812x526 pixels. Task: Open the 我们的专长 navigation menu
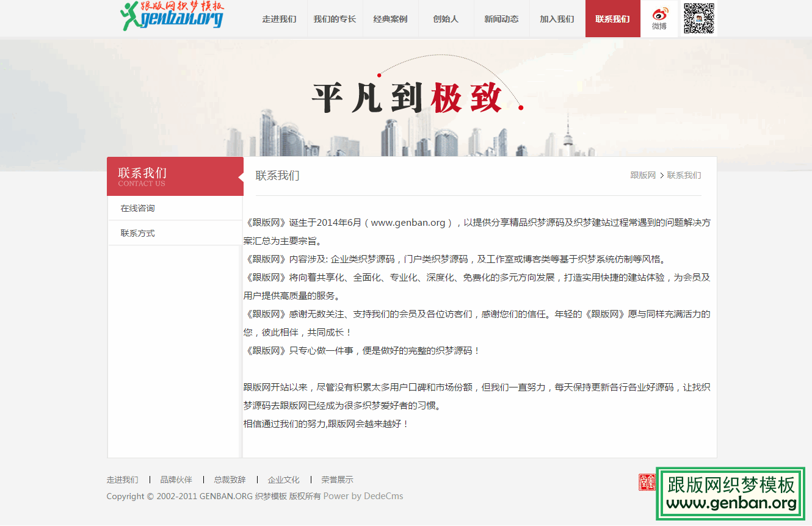point(335,19)
